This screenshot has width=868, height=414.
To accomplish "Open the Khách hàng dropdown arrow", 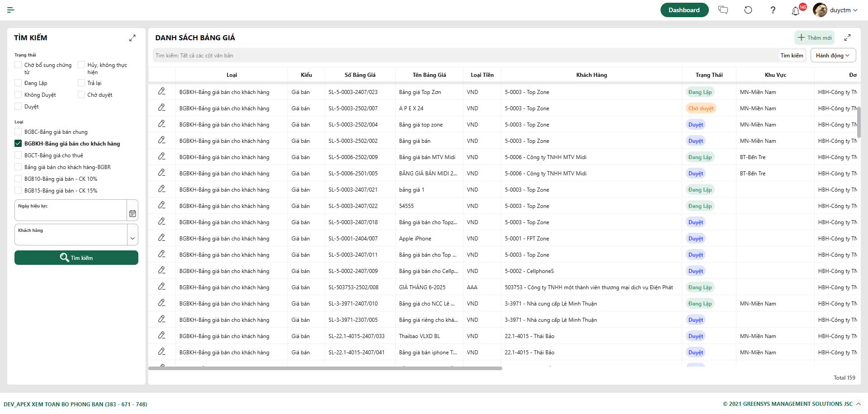I will coord(132,238).
